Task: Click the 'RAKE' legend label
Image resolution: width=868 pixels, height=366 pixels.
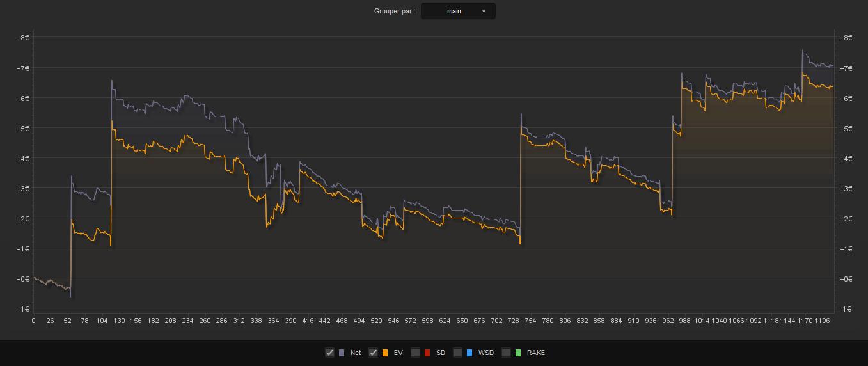Action: 536,353
